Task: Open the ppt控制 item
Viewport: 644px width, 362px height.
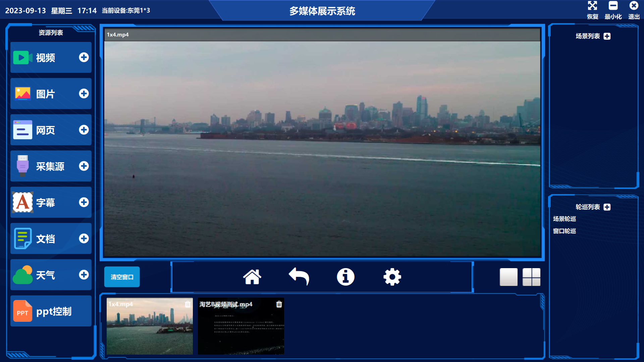Action: point(51,311)
